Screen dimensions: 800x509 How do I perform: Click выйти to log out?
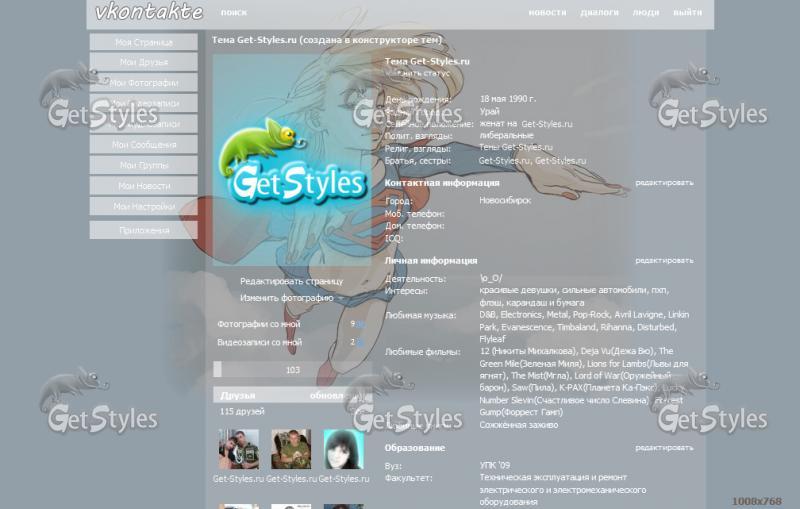tap(687, 12)
